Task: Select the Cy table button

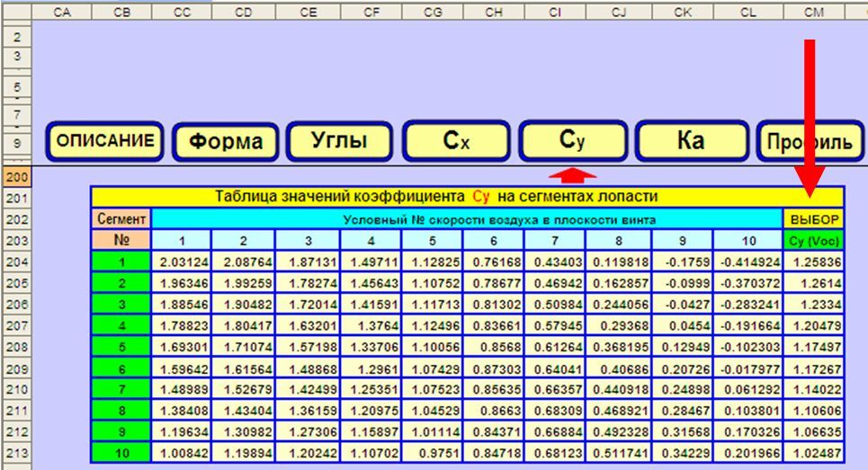Action: (x=573, y=140)
